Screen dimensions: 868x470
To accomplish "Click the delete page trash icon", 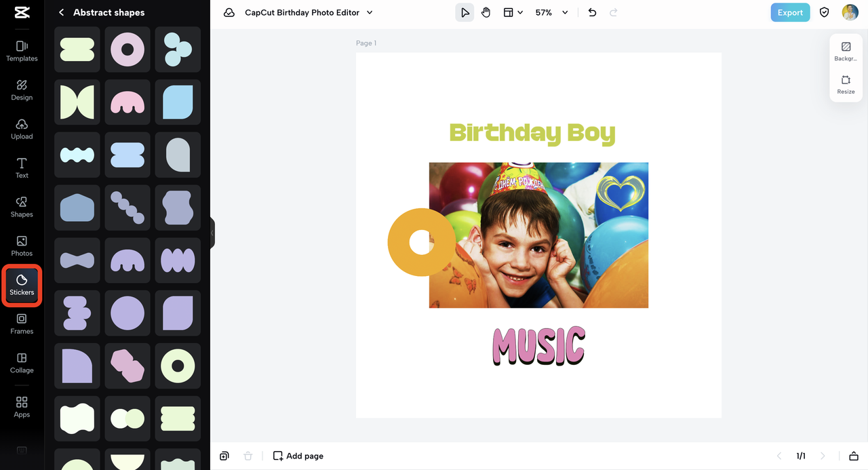I will 248,456.
